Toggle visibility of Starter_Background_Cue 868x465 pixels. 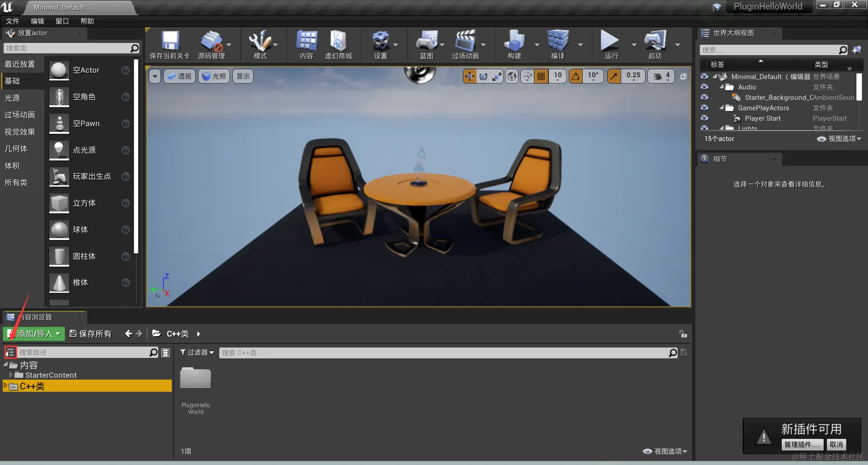point(704,97)
